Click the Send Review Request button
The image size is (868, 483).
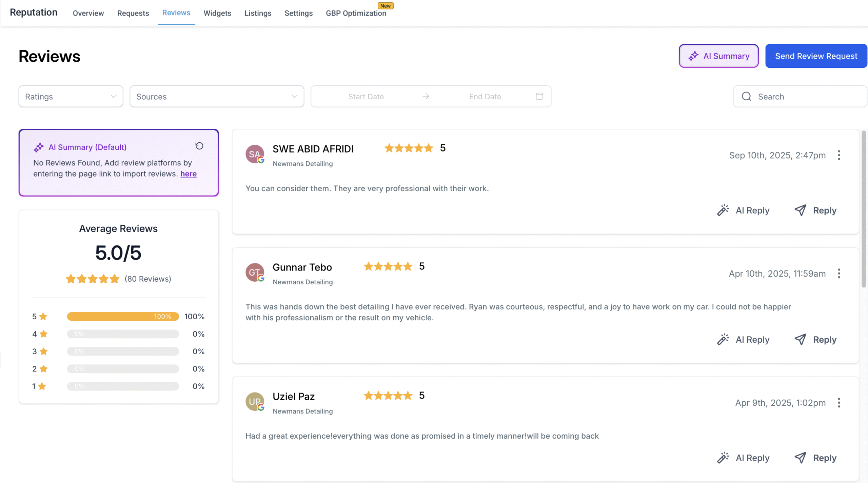pos(816,56)
